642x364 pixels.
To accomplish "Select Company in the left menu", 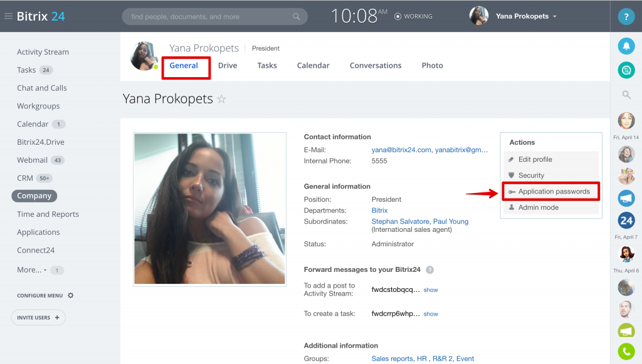I will click(x=34, y=196).
